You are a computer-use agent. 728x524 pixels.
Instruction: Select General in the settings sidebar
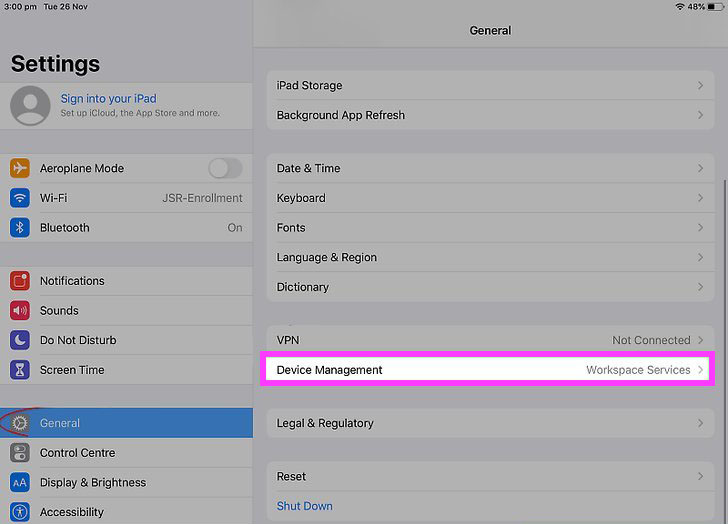tap(126, 423)
